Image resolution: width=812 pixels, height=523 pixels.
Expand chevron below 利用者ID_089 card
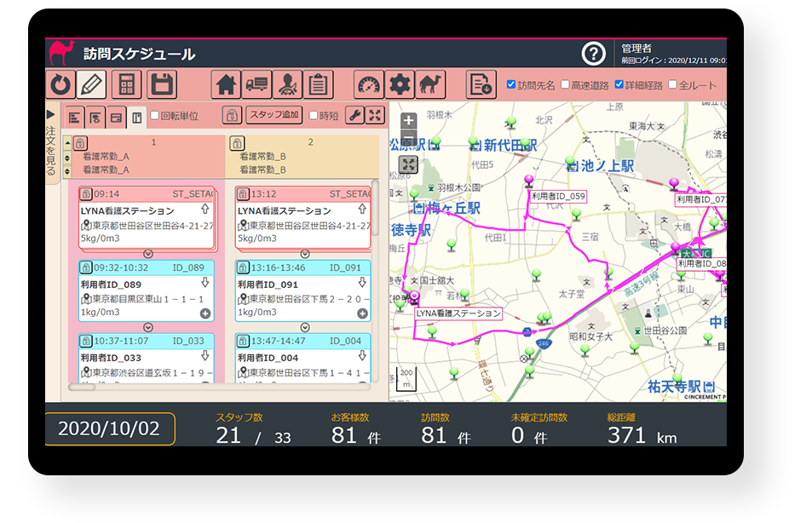click(148, 328)
